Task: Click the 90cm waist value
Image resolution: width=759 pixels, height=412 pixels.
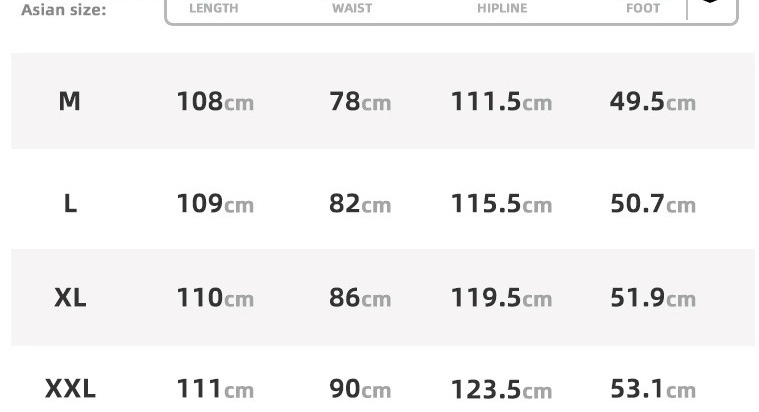Action: [x=360, y=389]
